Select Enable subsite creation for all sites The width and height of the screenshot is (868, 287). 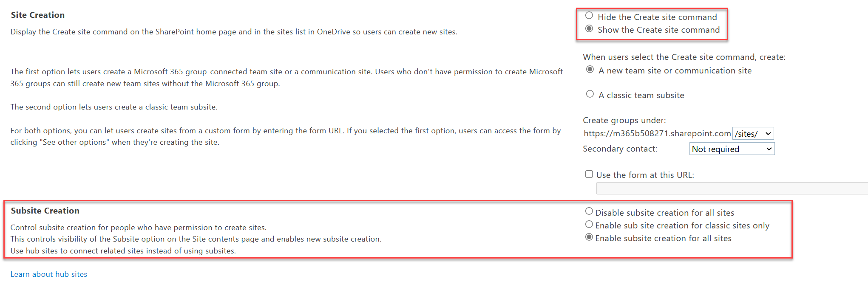pyautogui.click(x=589, y=237)
